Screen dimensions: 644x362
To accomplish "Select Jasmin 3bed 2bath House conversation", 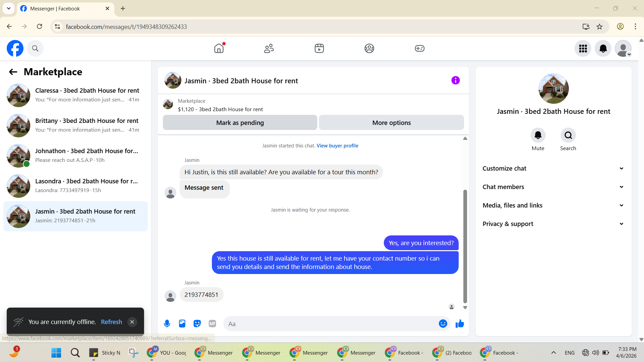I will (76, 216).
